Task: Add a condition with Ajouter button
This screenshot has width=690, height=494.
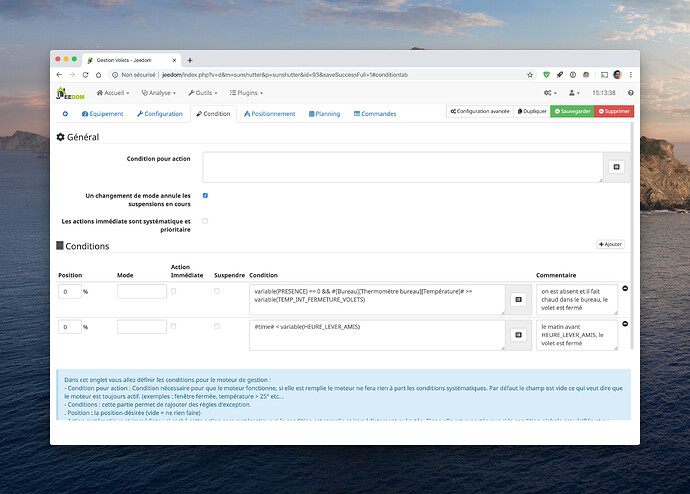Action: pyautogui.click(x=610, y=244)
